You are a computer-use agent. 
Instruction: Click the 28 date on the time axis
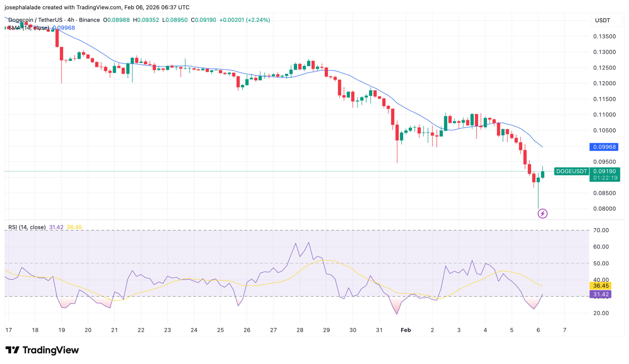click(x=300, y=330)
